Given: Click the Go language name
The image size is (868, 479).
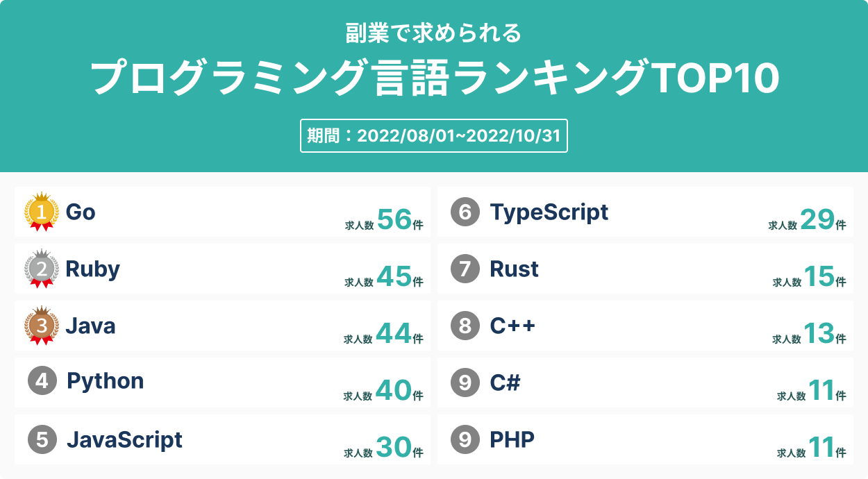Looking at the screenshot, I should [x=81, y=212].
